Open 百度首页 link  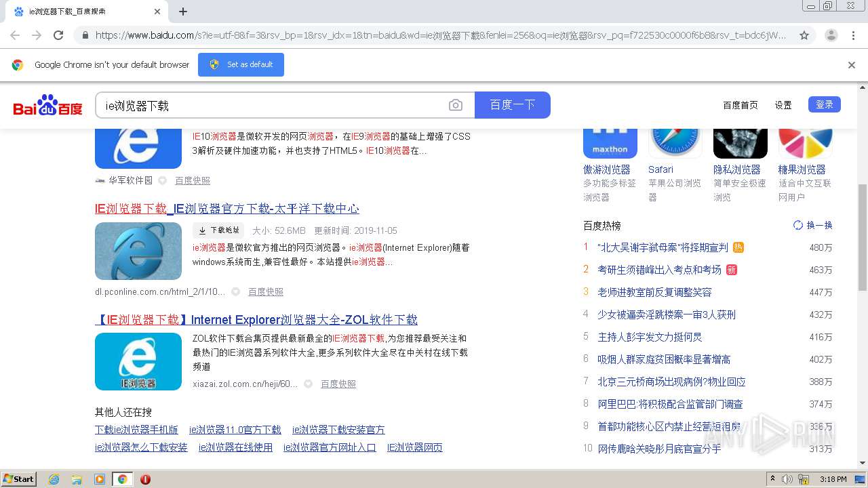tap(741, 105)
